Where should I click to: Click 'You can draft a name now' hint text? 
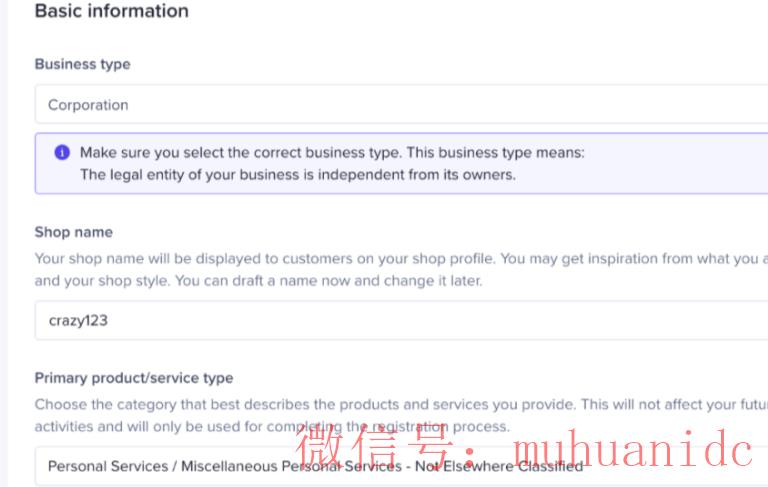coord(329,280)
